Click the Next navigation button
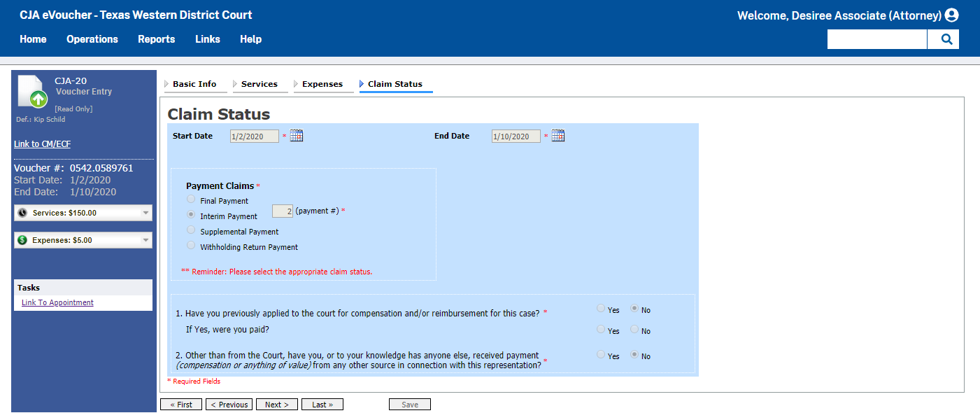Image resolution: width=980 pixels, height=420 pixels. 276,404
